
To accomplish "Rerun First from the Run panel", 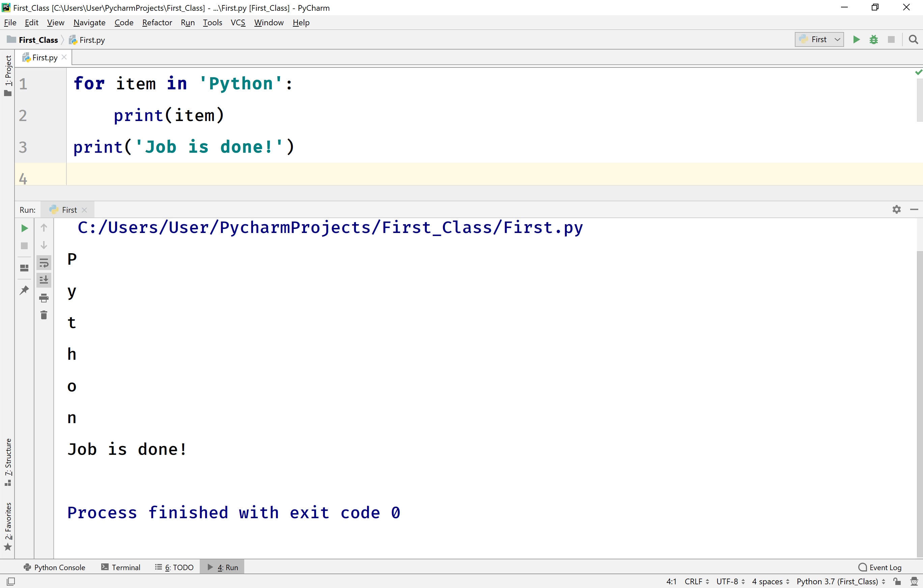I will pos(24,228).
